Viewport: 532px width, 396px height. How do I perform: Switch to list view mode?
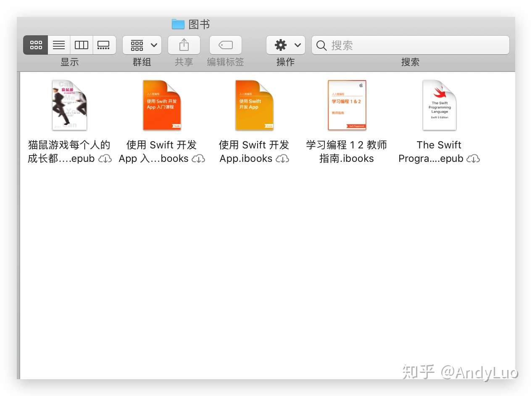59,45
